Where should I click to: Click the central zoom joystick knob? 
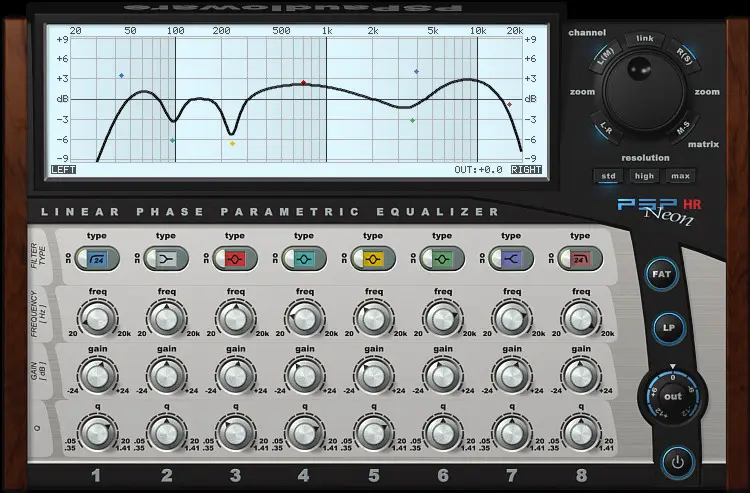click(x=644, y=90)
